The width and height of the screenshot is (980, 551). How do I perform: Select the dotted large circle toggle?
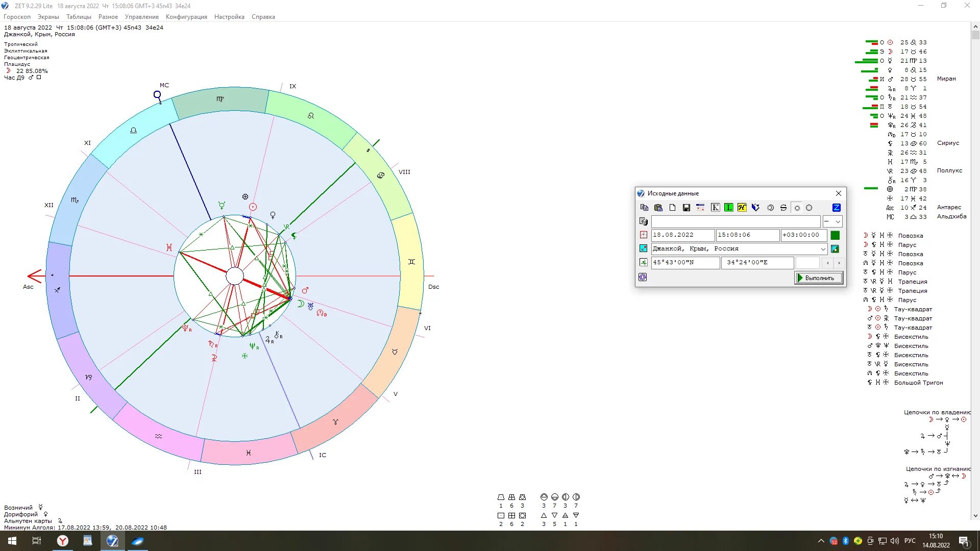tap(809, 208)
